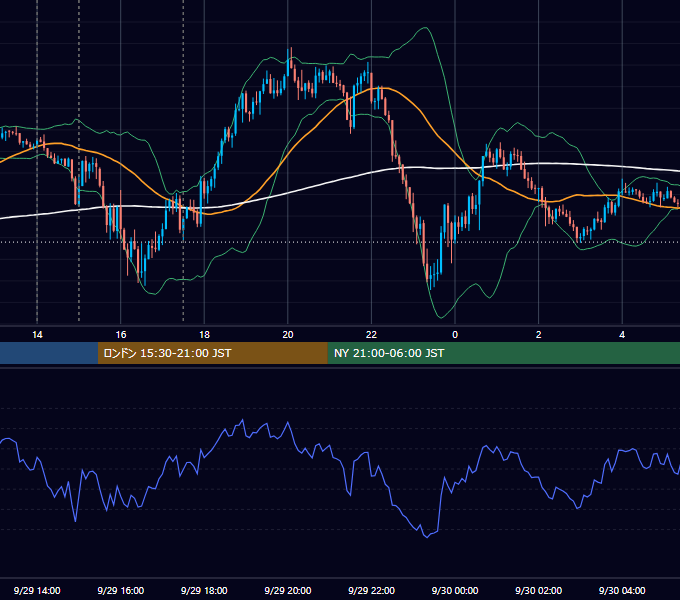Viewport: 680px width, 600px height.
Task: Click the 9/29 20:00 time label
Action: 288,590
